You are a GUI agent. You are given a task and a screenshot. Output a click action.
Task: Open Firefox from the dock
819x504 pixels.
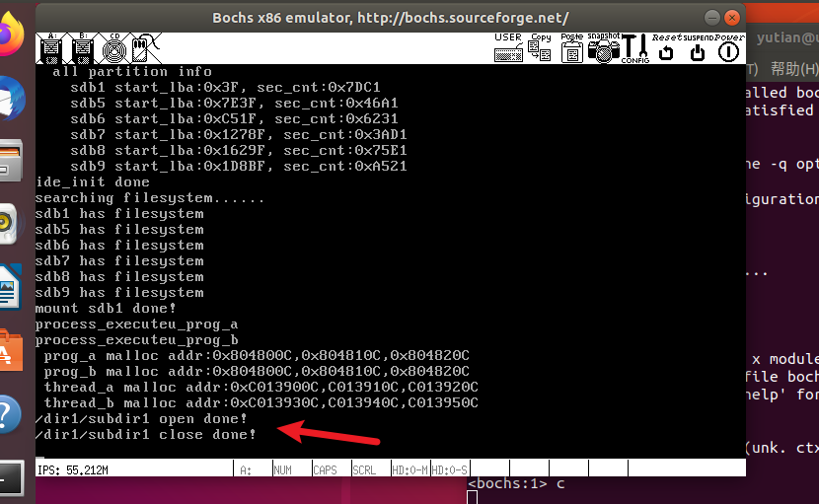coord(10,36)
